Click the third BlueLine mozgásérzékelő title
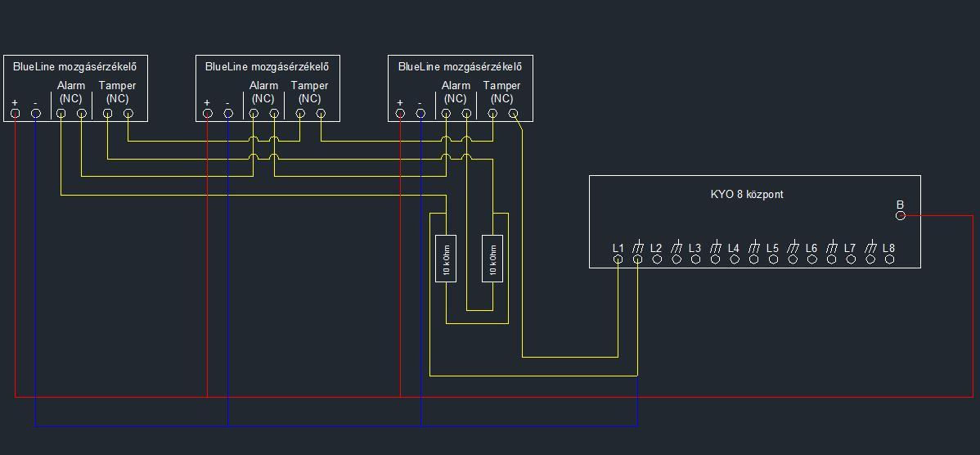 point(460,67)
